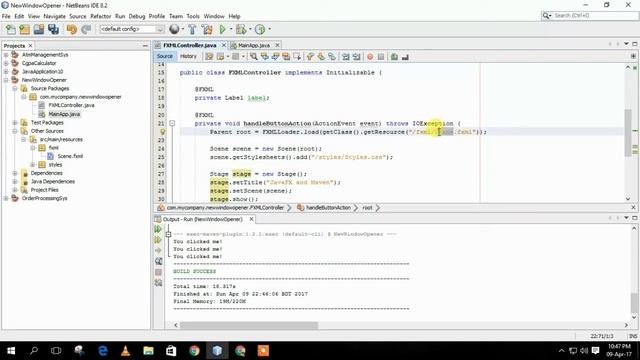This screenshot has height=360, width=640.
Task: Select OrderProcessingSys project
Action: coord(44,198)
